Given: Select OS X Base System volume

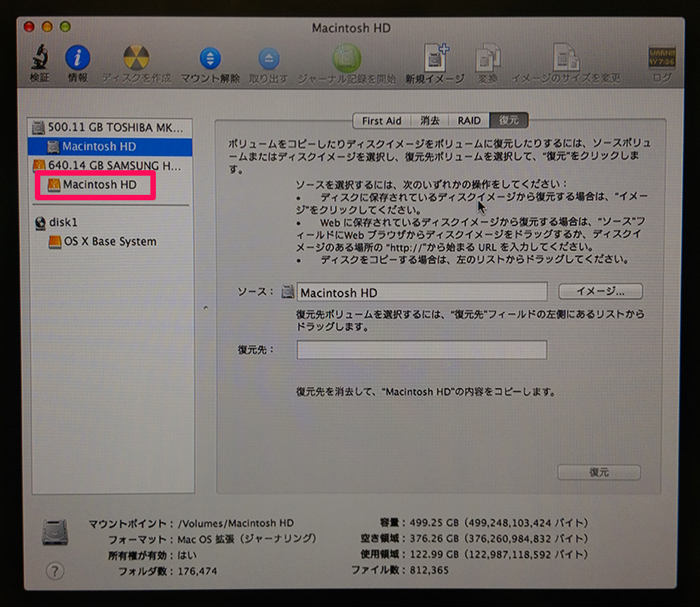Looking at the screenshot, I should [x=109, y=242].
